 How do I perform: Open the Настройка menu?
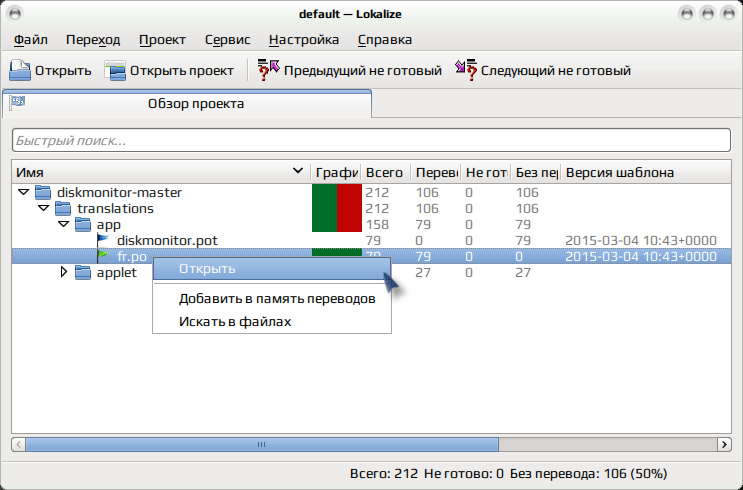(304, 40)
